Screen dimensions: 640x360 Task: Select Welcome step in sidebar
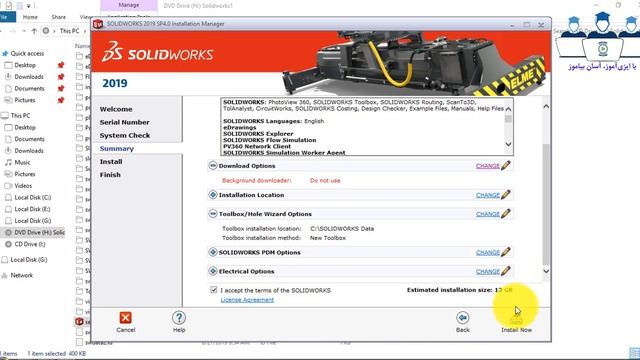click(x=116, y=109)
